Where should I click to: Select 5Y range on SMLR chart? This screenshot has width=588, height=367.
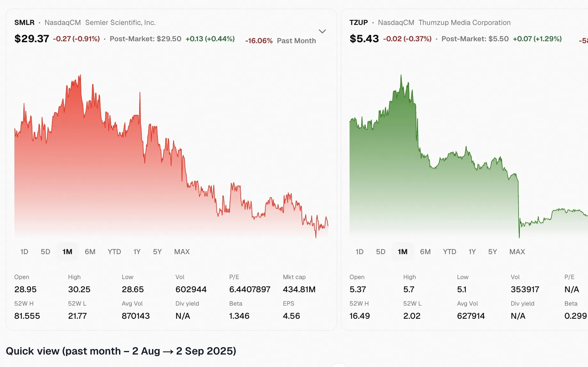point(157,252)
